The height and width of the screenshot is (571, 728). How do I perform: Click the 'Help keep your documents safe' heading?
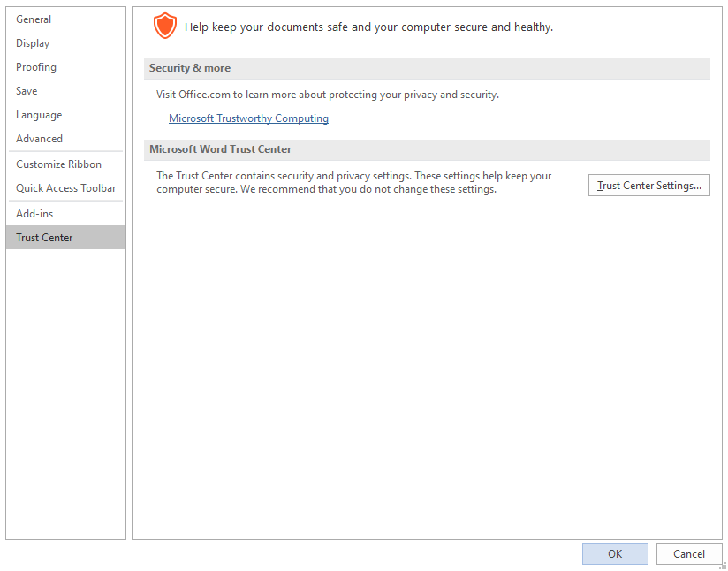[x=368, y=27]
